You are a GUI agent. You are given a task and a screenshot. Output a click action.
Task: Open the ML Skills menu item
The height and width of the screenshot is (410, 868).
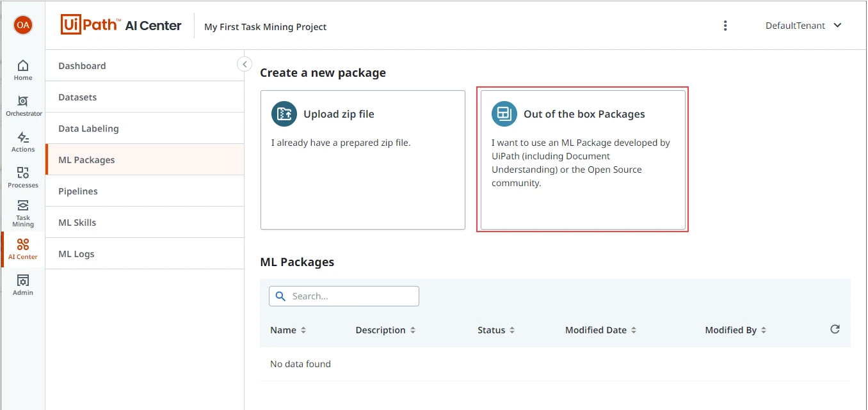145,223
